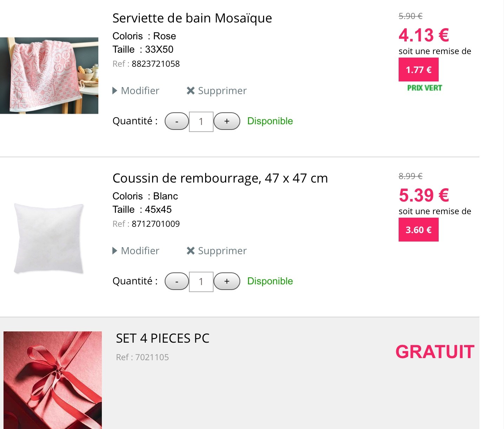Expand Modifier arrow for Coussin de rembourrage

coord(115,251)
